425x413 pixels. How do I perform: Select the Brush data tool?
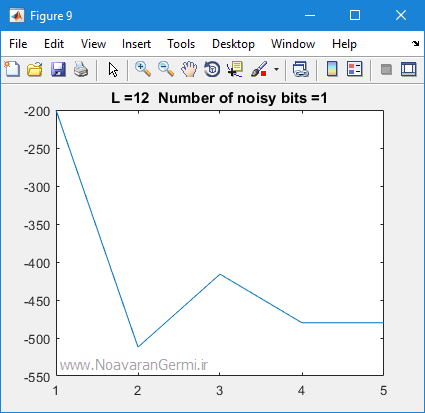259,69
